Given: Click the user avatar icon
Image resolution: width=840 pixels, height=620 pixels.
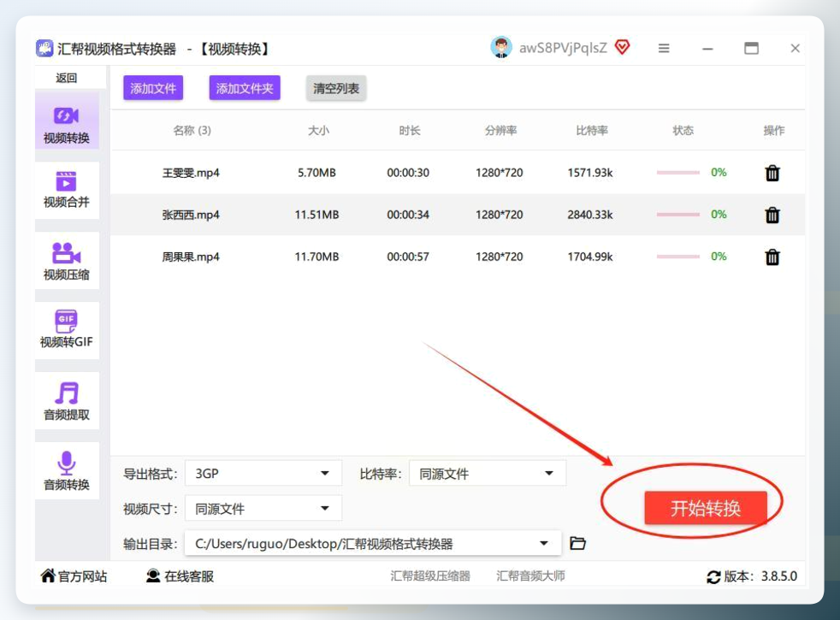Looking at the screenshot, I should click(501, 48).
